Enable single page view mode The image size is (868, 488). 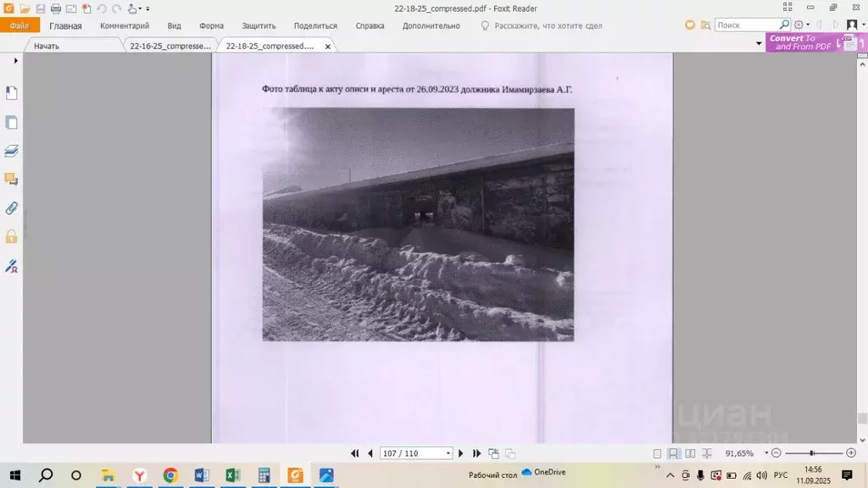[x=657, y=454]
